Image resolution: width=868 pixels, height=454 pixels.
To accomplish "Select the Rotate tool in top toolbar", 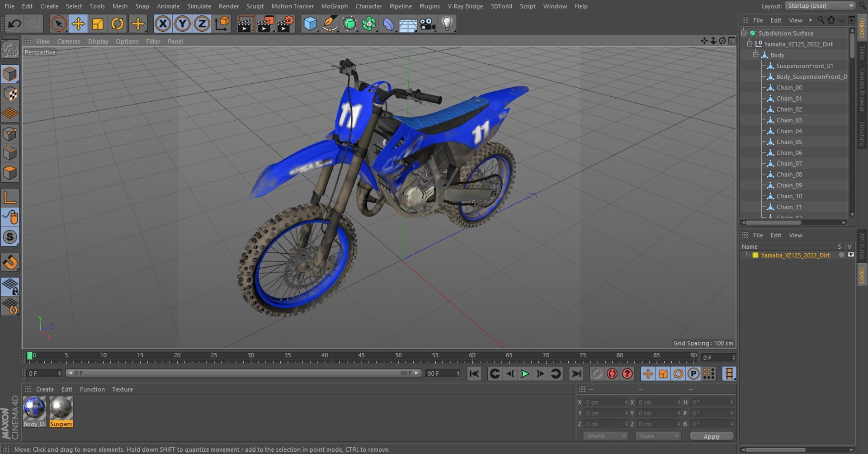I will pyautogui.click(x=118, y=24).
